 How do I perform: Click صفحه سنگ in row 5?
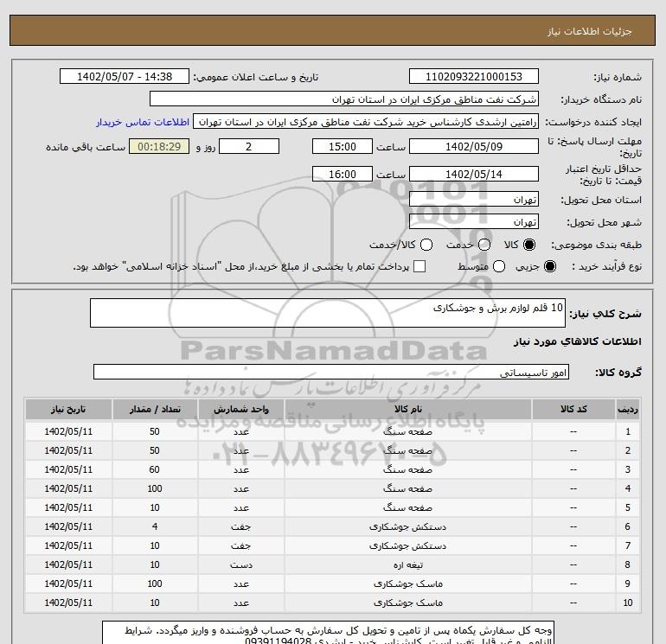pyautogui.click(x=407, y=507)
